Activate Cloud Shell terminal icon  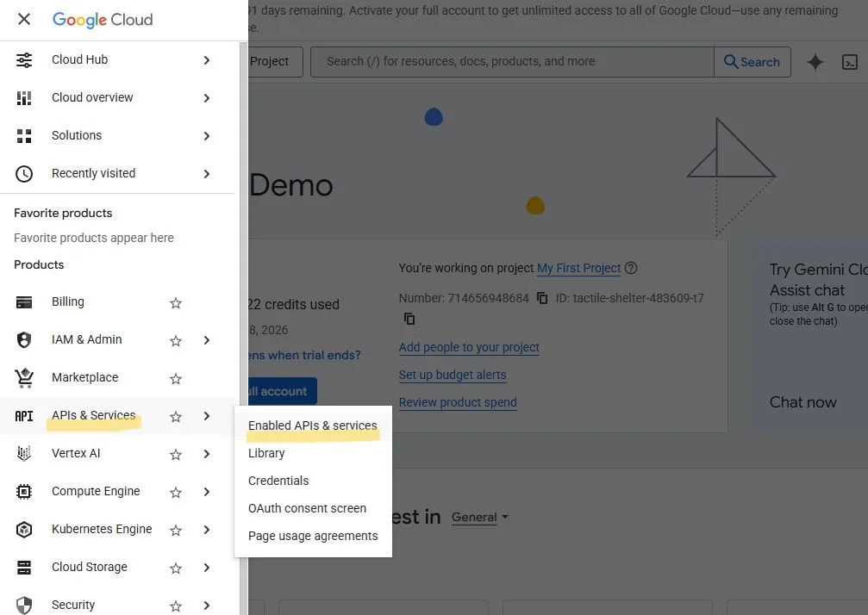click(x=849, y=62)
